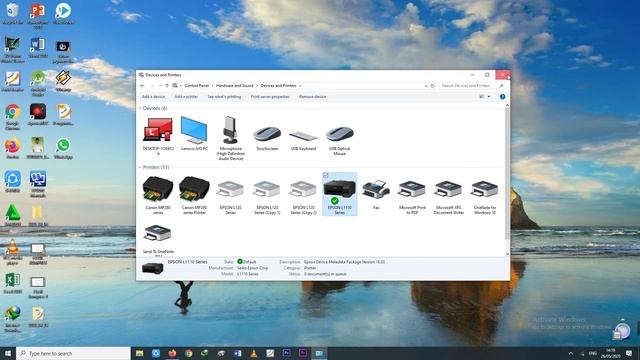Open the help question mark icon

pos(502,97)
